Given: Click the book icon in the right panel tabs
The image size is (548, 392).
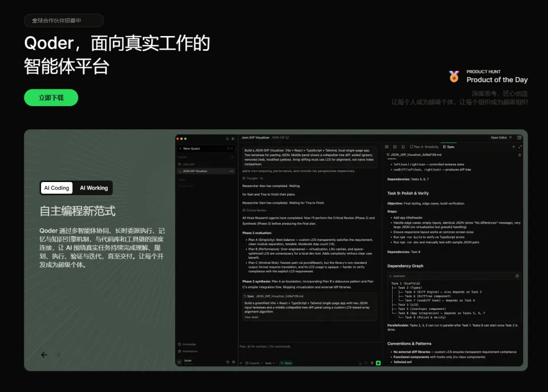Looking at the screenshot, I should pyautogui.click(x=387, y=147).
